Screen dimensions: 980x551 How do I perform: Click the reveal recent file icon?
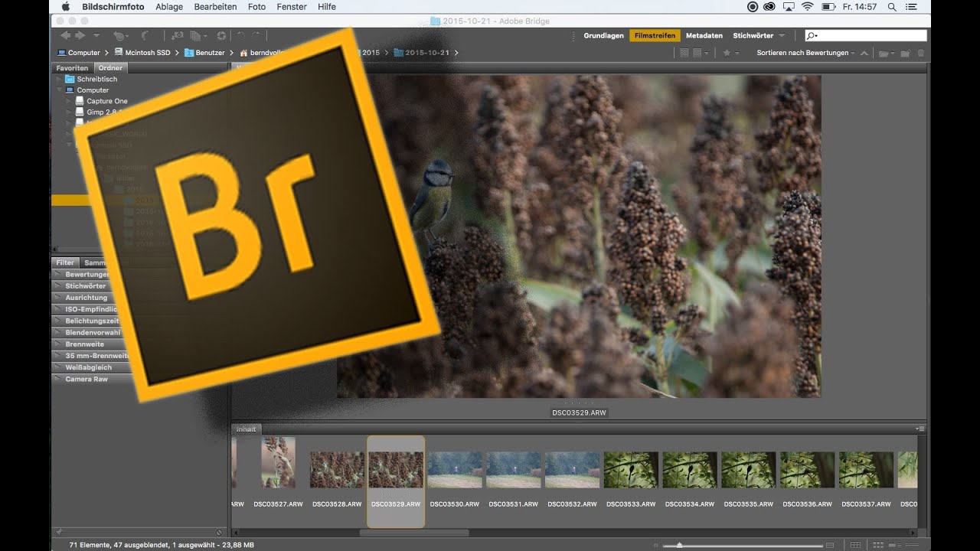120,36
